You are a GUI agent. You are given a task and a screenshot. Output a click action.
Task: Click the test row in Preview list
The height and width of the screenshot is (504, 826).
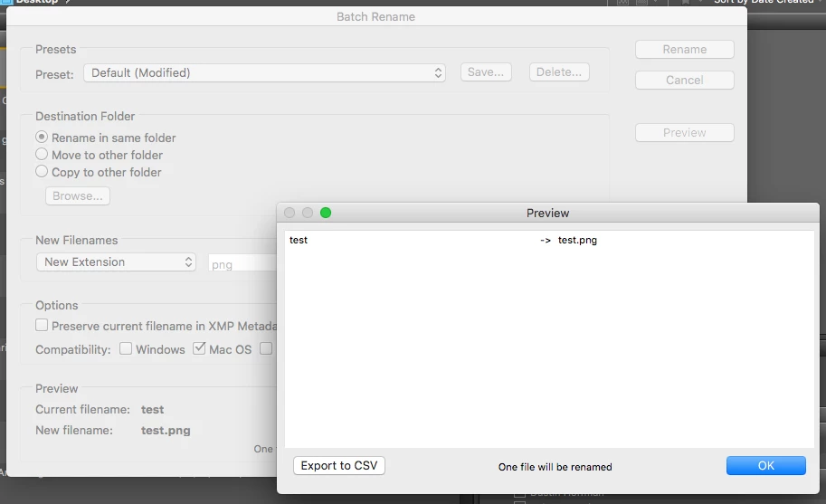click(549, 240)
